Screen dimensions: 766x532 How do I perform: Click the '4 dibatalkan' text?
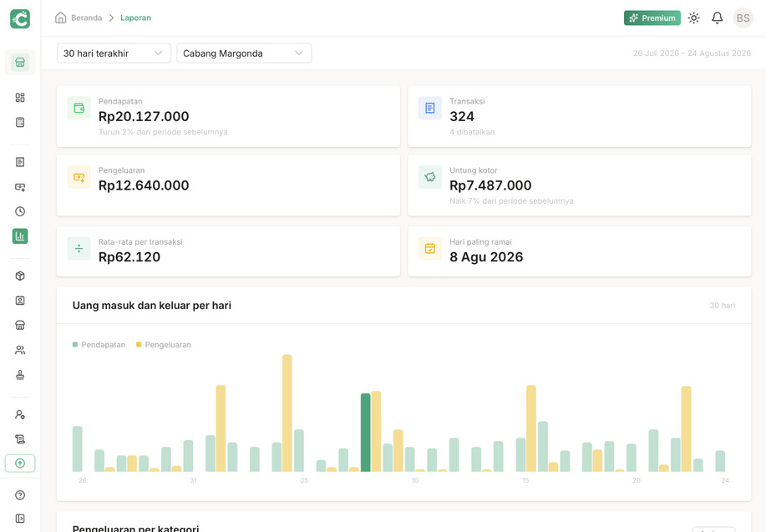472,132
